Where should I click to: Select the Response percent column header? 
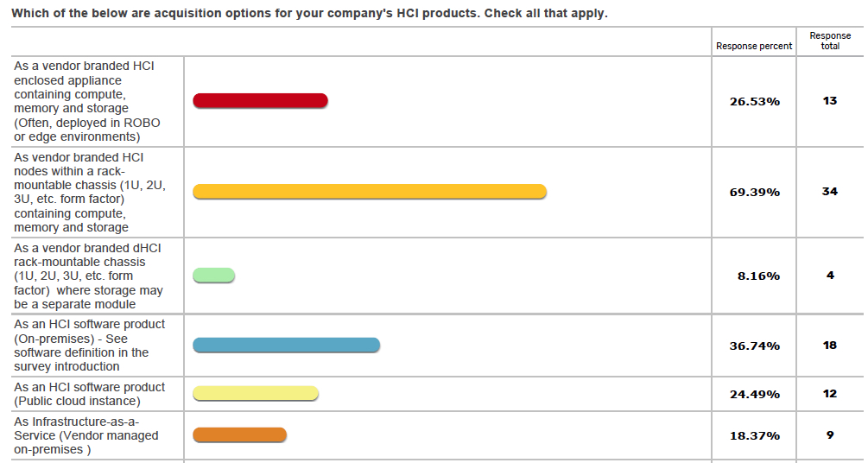(x=754, y=46)
